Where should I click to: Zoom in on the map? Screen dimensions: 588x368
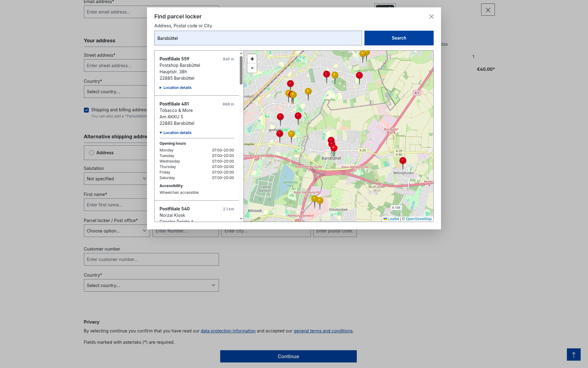point(252,59)
